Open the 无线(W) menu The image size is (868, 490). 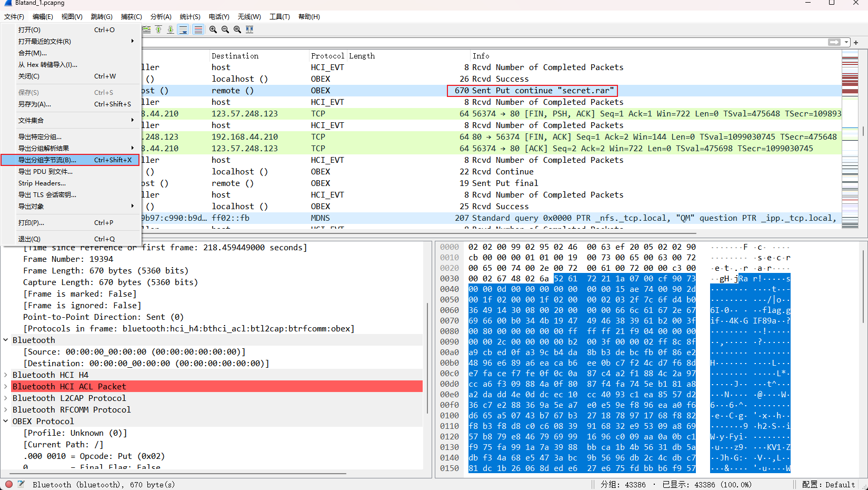pos(250,17)
